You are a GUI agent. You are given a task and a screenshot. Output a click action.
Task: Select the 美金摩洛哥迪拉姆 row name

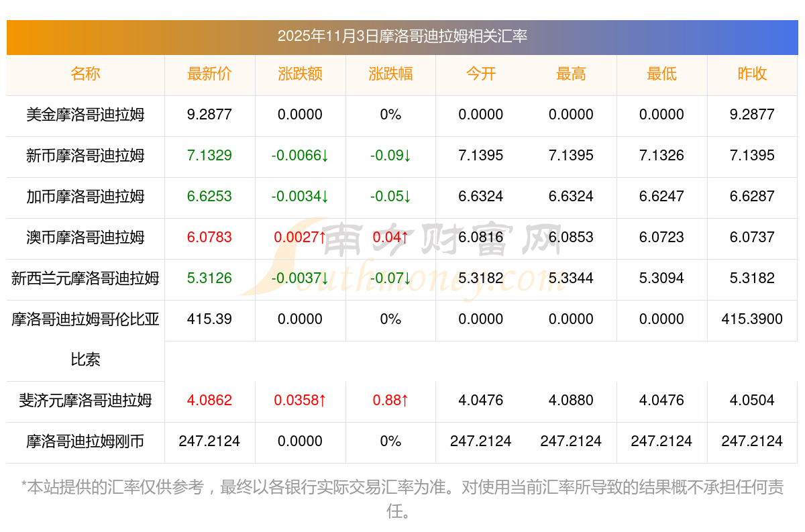pyautogui.click(x=85, y=115)
